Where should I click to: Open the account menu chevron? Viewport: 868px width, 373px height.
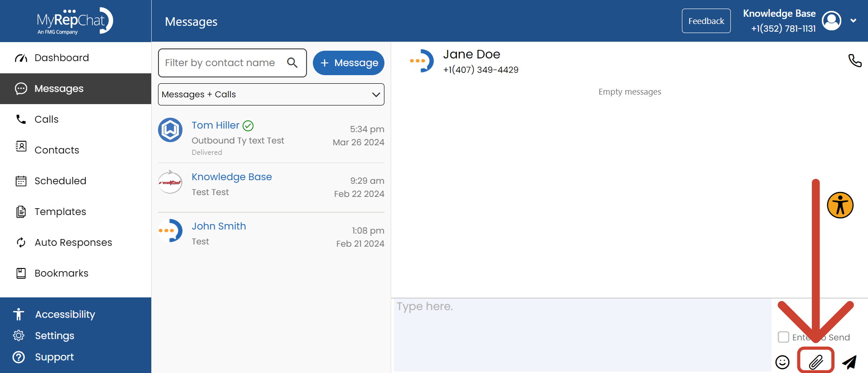pos(854,21)
